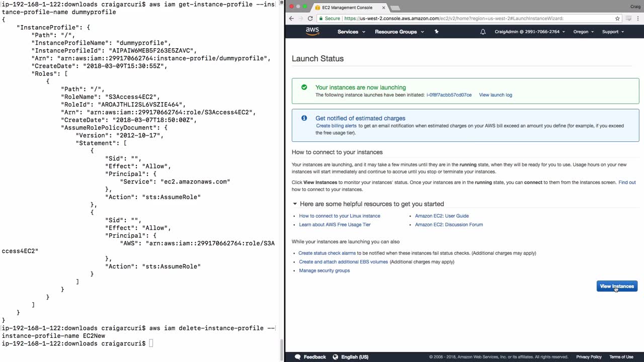644x362 pixels.
Task: Go back using the browser back arrow
Action: (x=291, y=19)
